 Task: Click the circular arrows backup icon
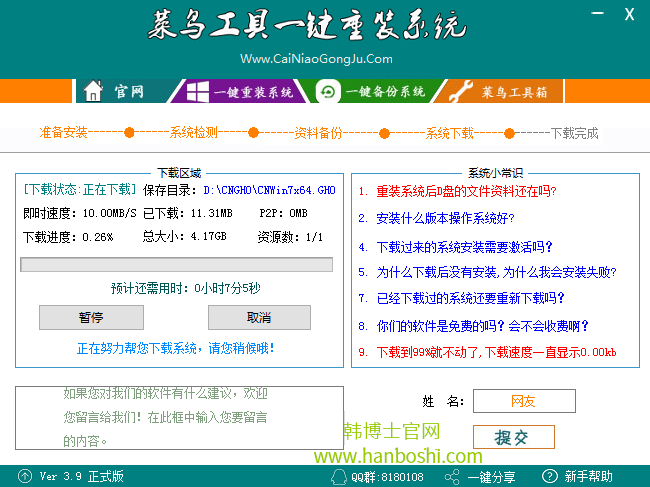coord(327,91)
